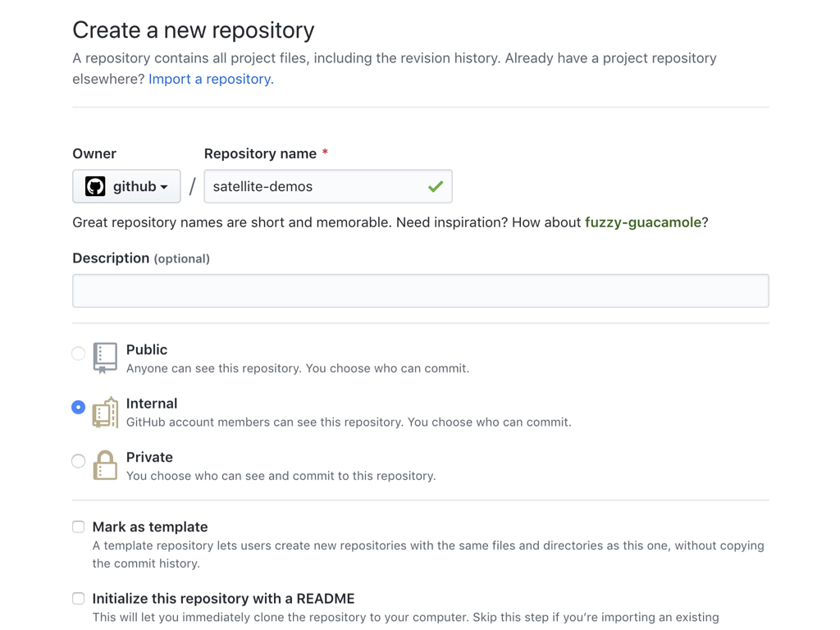Enable the Mark as template checkbox
Viewport: 840px width, 630px height.
point(79,527)
